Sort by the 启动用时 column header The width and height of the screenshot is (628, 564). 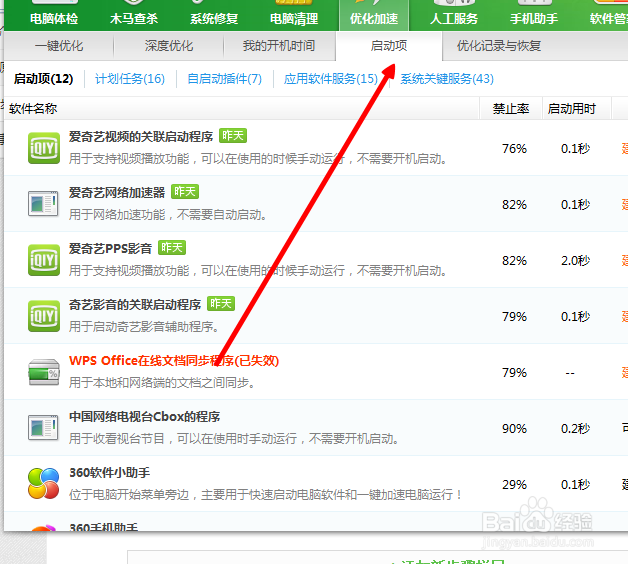coord(572,109)
